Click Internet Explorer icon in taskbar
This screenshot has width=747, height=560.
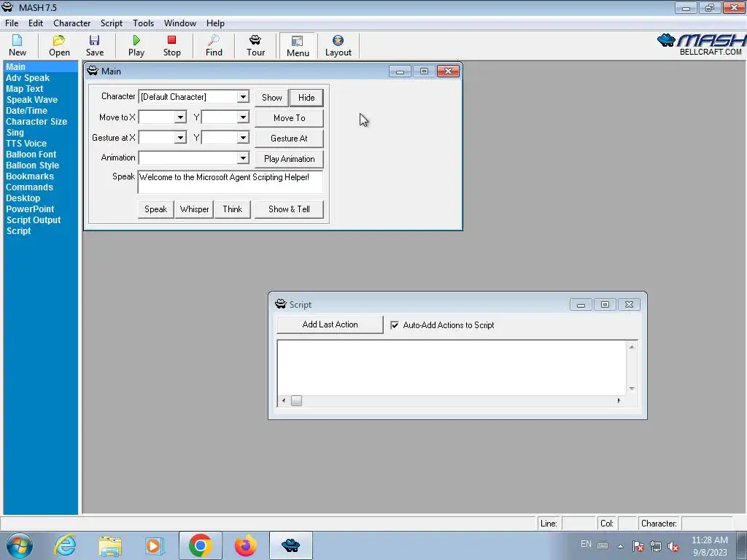pyautogui.click(x=65, y=545)
